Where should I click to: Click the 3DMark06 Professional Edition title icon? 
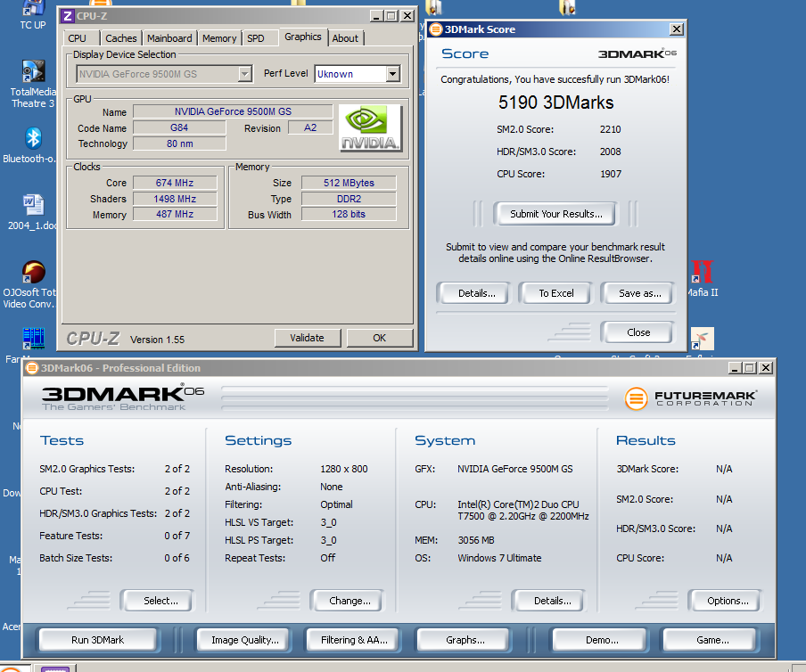[32, 368]
